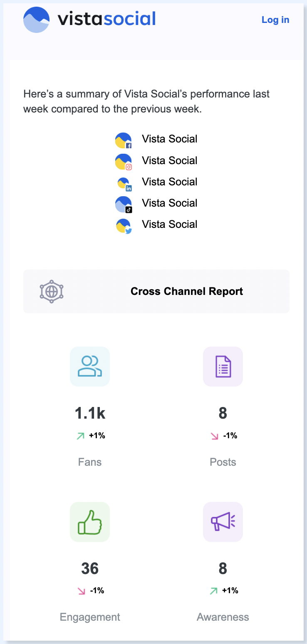The image size is (307, 644).
Task: Click the Awareness label
Action: click(x=223, y=617)
